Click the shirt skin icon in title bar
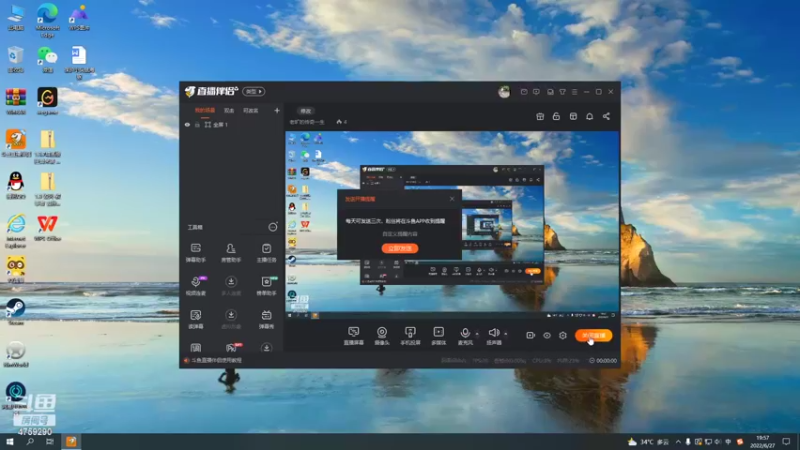Viewport: 800px width, 450px height. coord(562,92)
